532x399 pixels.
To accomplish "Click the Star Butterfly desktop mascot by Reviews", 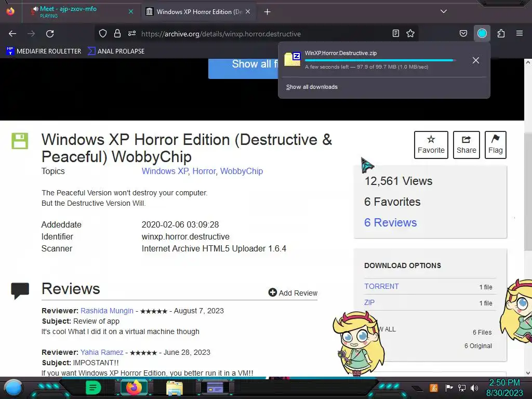I will (359, 343).
